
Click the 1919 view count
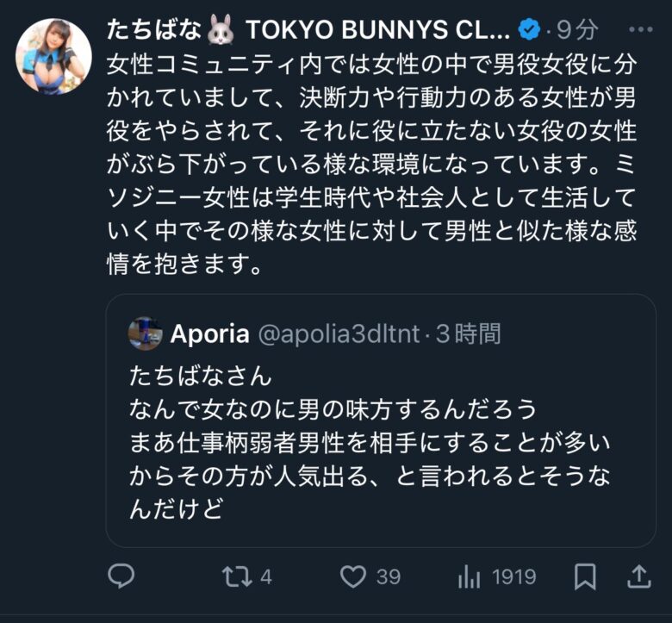pos(514,576)
